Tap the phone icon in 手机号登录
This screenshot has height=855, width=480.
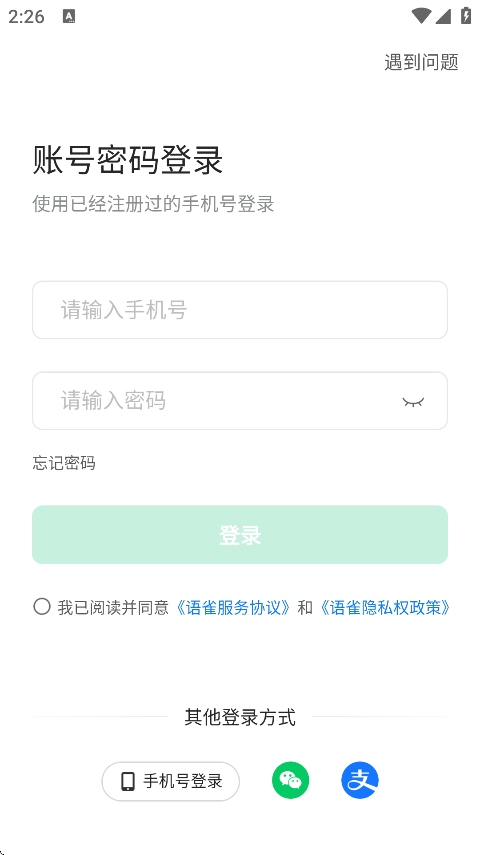pyautogui.click(x=128, y=781)
